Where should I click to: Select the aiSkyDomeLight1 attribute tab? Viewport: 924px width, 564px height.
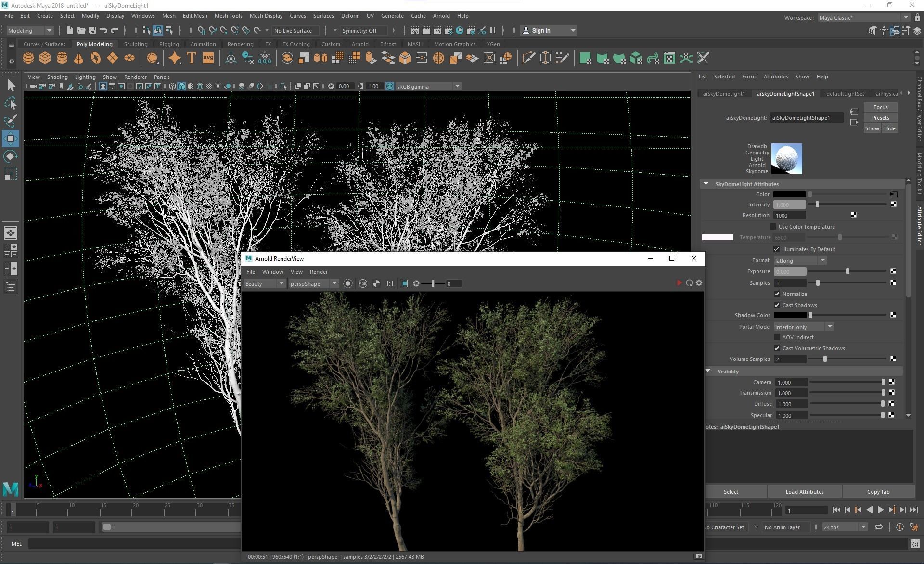point(723,94)
